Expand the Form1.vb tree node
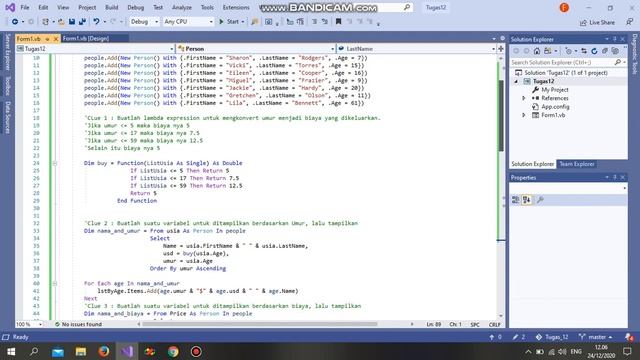Screen dimensions: 640x360 (x=524, y=115)
